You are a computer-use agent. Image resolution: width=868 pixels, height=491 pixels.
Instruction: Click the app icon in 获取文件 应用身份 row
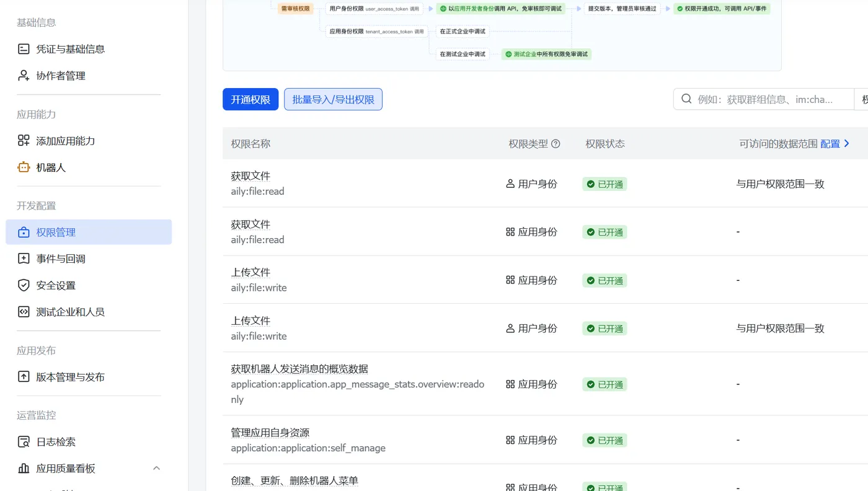coord(510,232)
